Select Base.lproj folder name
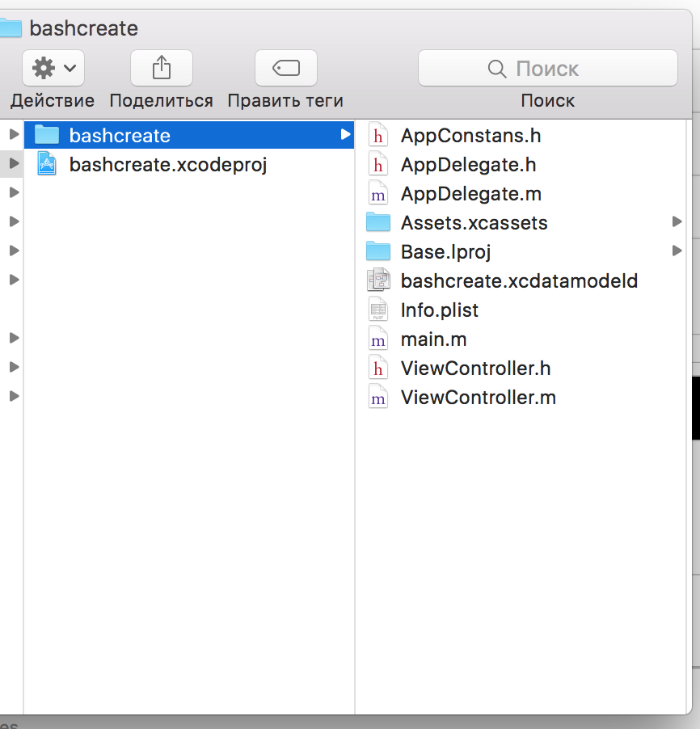Image resolution: width=700 pixels, height=729 pixels. (445, 252)
